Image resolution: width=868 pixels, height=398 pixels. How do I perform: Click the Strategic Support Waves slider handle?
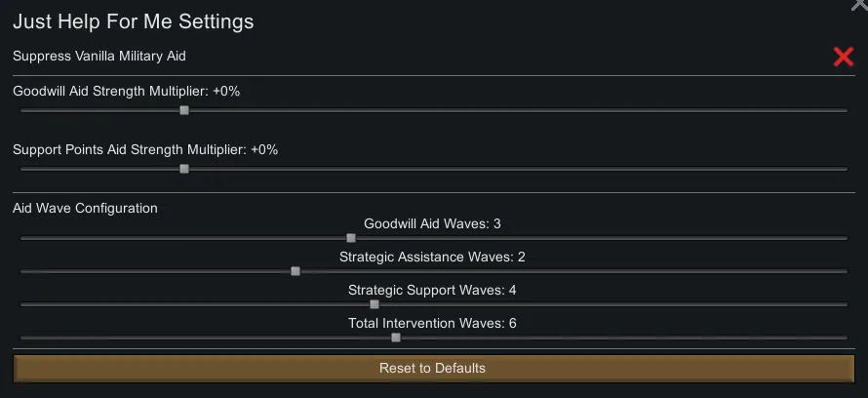[x=375, y=304]
